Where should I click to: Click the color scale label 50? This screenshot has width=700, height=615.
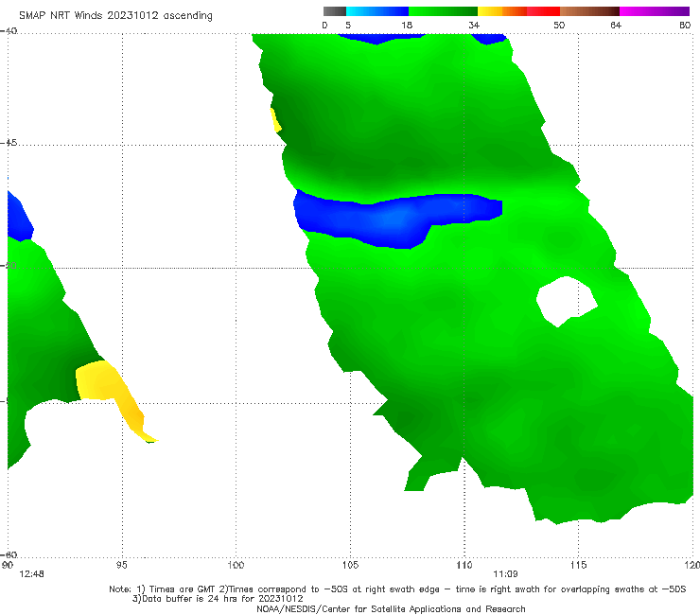(559, 25)
